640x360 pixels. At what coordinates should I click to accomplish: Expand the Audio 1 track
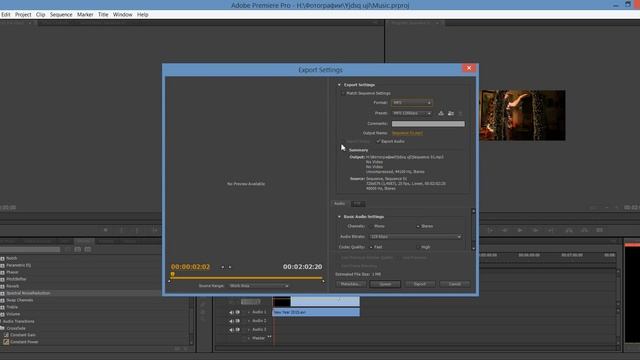(x=249, y=312)
